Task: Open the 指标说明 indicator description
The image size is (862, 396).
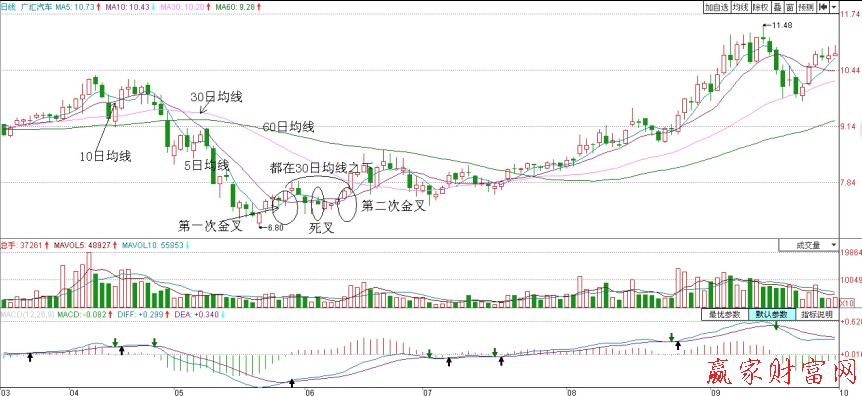Action: (816, 315)
